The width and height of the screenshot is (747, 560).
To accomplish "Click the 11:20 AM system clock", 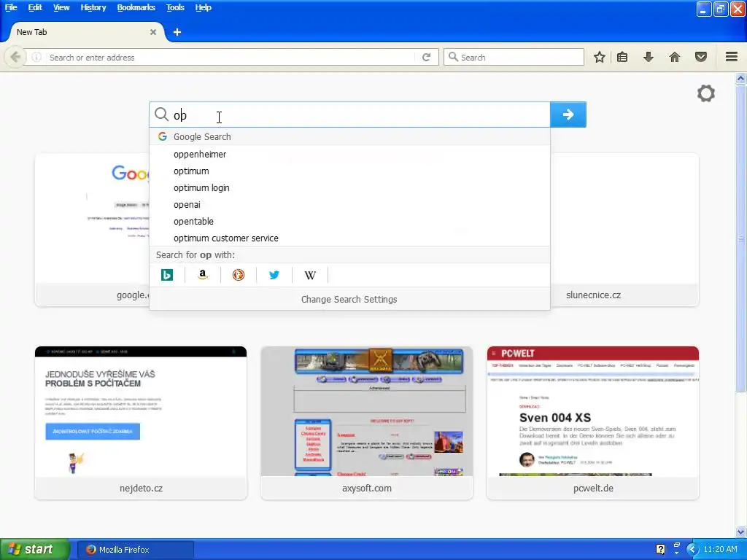I will point(720,549).
